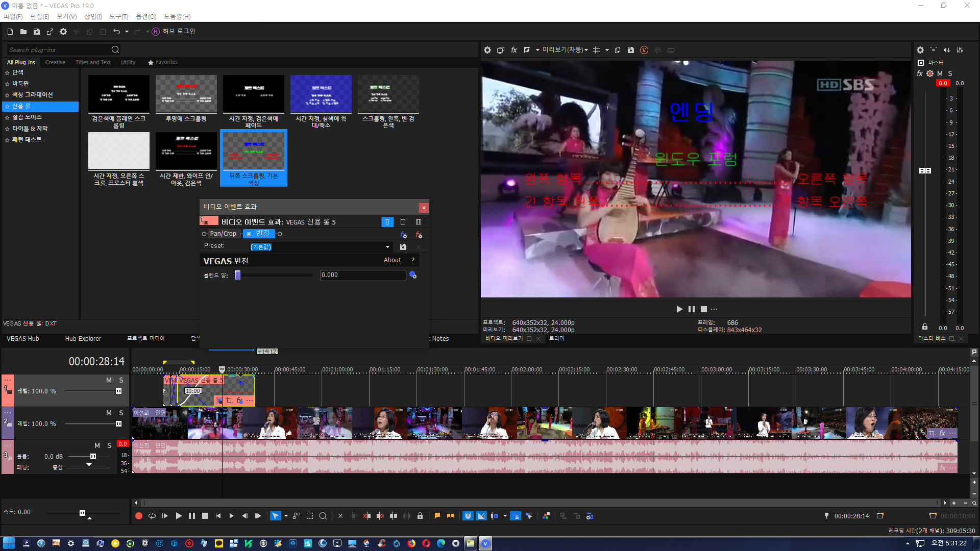Click blend amount value field 0.000
The image size is (980, 551).
363,275
